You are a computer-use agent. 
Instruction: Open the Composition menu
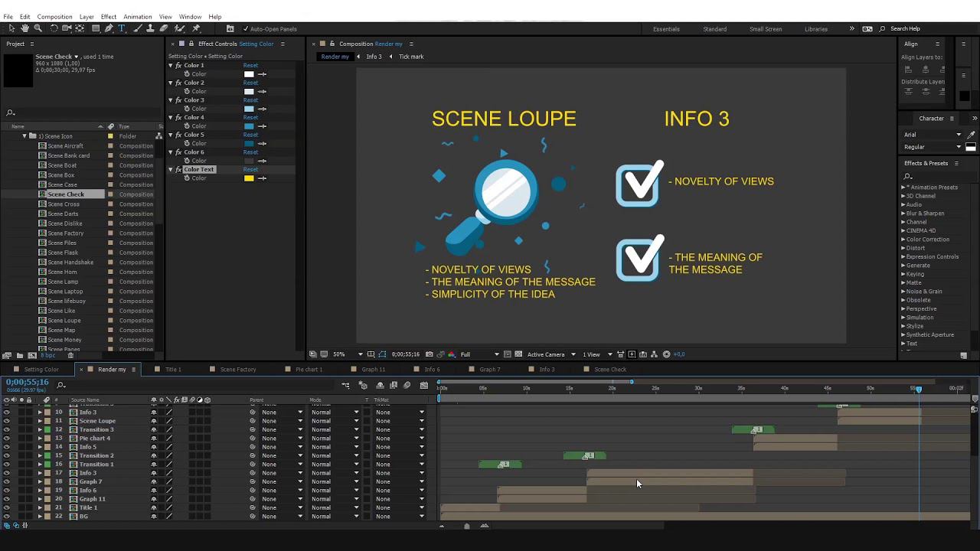point(54,17)
